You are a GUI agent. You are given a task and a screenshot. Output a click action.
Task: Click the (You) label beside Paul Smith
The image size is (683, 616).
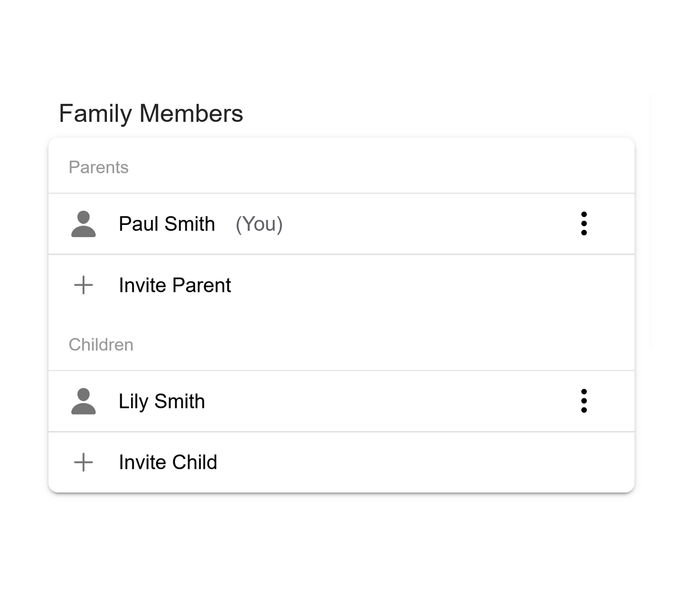point(258,224)
